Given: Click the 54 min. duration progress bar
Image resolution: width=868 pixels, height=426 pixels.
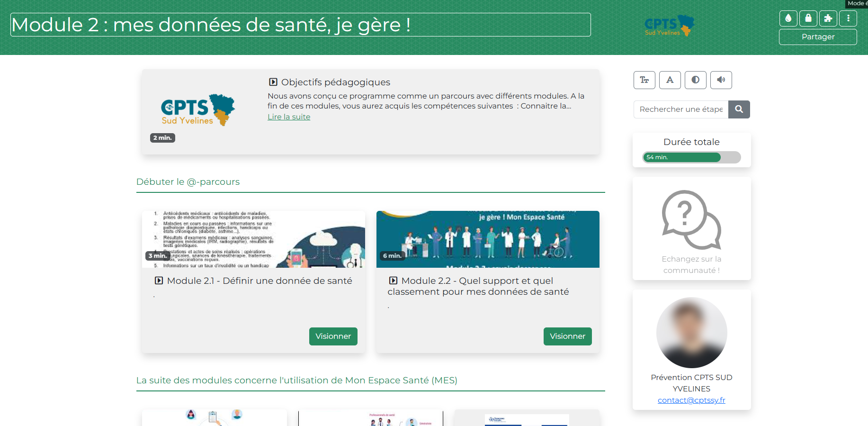Looking at the screenshot, I should pos(691,157).
